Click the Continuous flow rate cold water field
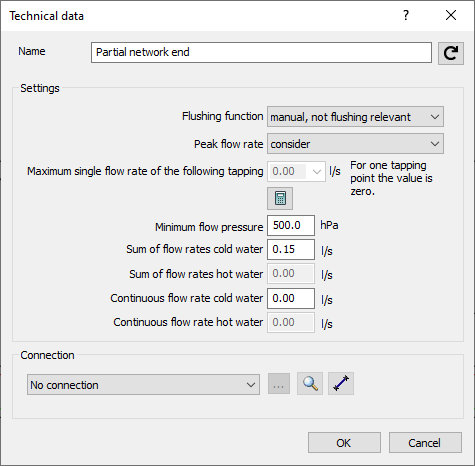The height and width of the screenshot is (466, 475). pos(291,298)
